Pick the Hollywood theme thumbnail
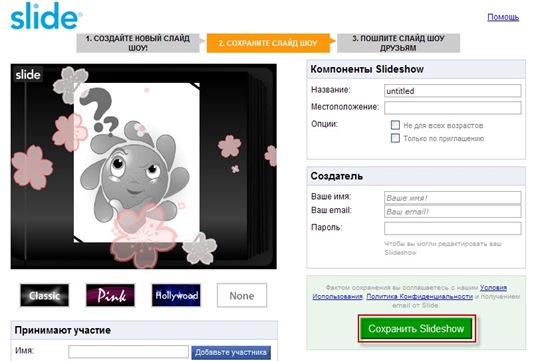The image size is (538, 361). click(x=176, y=295)
